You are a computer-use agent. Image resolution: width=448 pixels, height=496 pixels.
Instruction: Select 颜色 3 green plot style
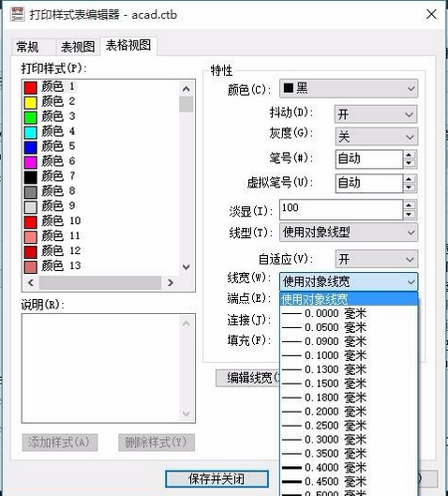[x=101, y=116]
